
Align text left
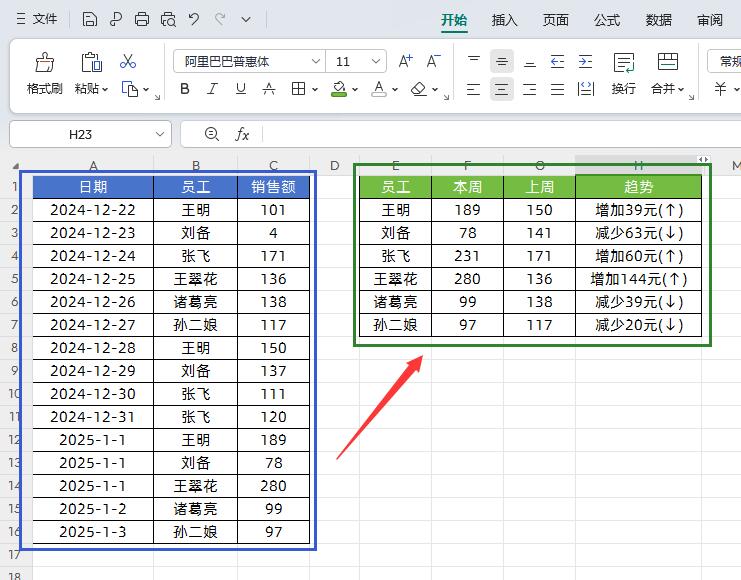tap(474, 89)
